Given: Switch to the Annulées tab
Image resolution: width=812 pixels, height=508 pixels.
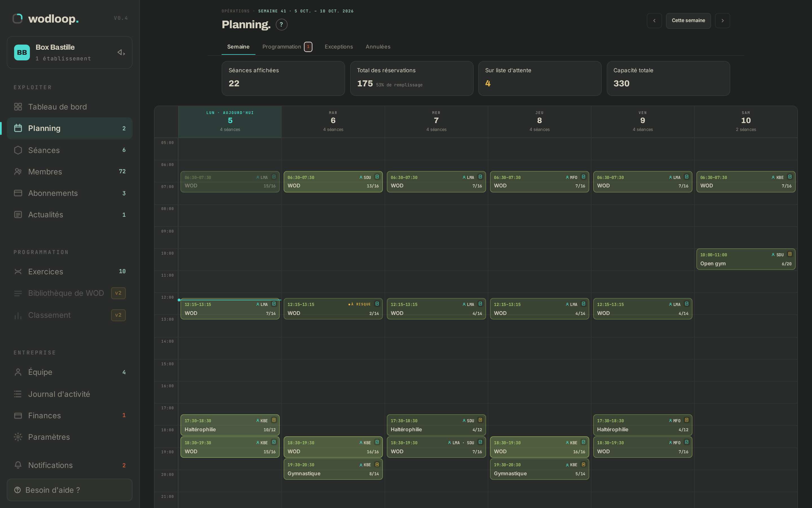Looking at the screenshot, I should pos(378,47).
